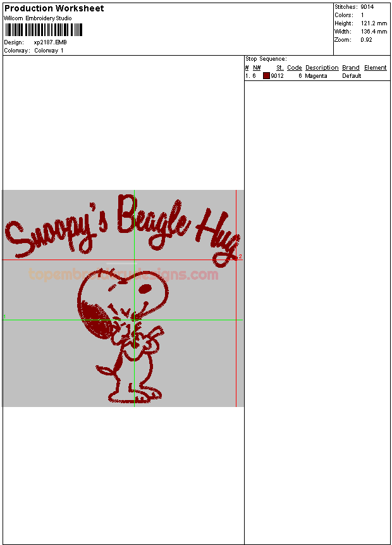Click the green start marker labeled "1"
The image size is (392, 545).
(x=4, y=316)
